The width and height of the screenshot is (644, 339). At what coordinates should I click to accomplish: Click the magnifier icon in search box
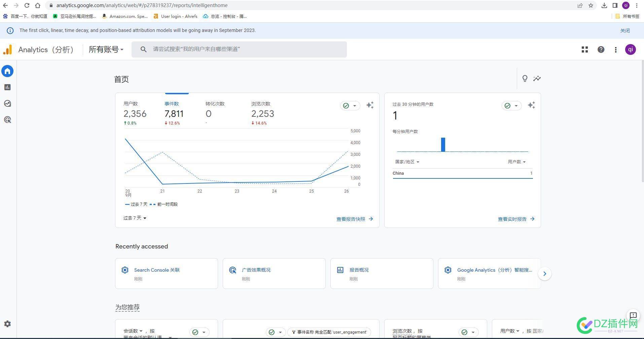pos(143,49)
